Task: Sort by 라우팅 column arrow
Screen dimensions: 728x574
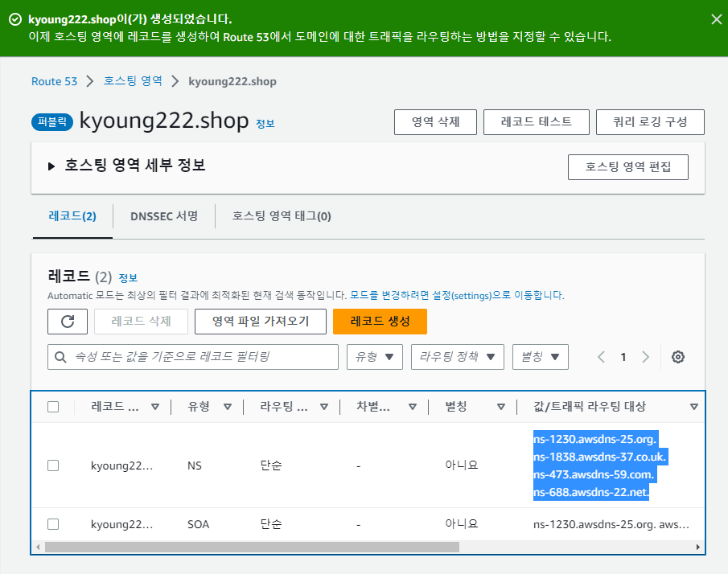Action: click(x=324, y=407)
